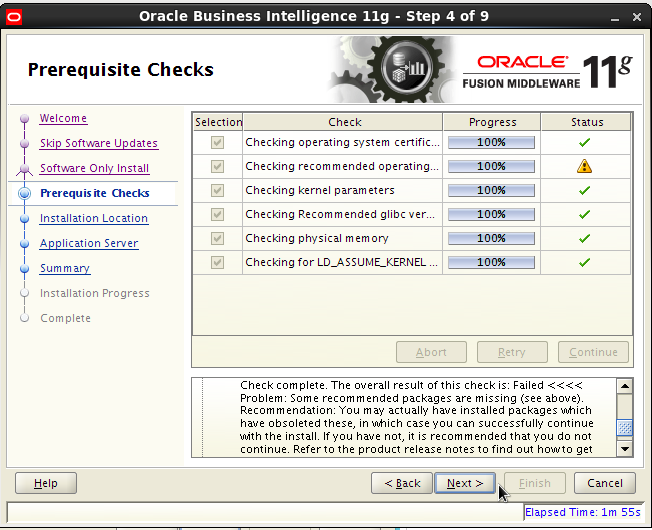
Task: Open the Summary step link
Action: tap(65, 269)
